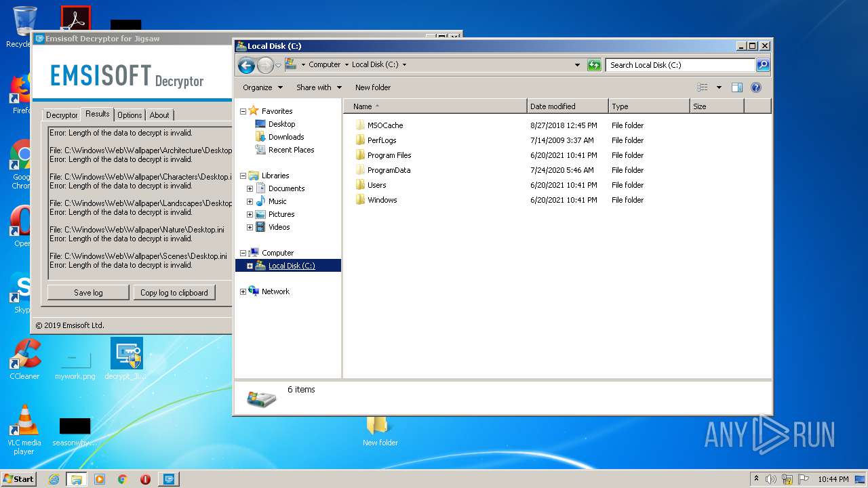
Task: Click Windows Explorer taskbar button
Action: point(76,479)
